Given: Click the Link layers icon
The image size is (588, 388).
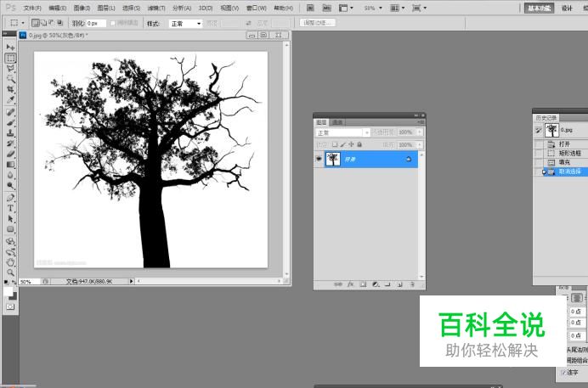Looking at the screenshot, I should coord(338,284).
